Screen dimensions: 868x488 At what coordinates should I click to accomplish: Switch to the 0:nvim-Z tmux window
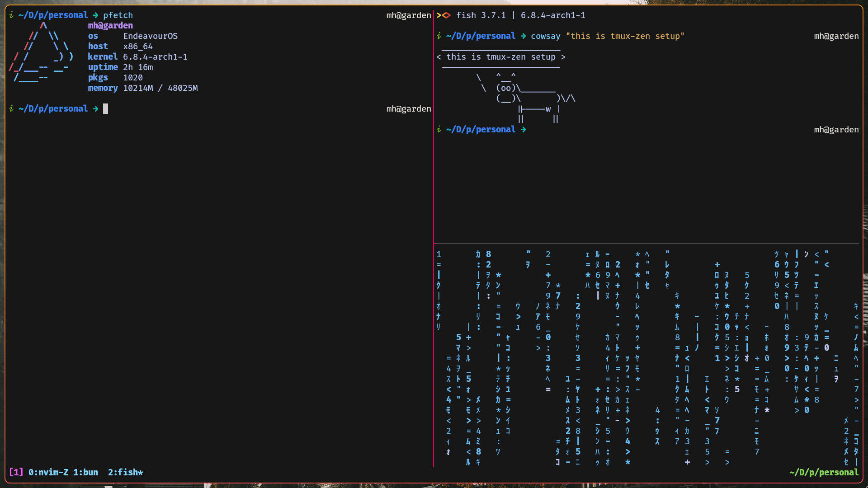click(48, 472)
